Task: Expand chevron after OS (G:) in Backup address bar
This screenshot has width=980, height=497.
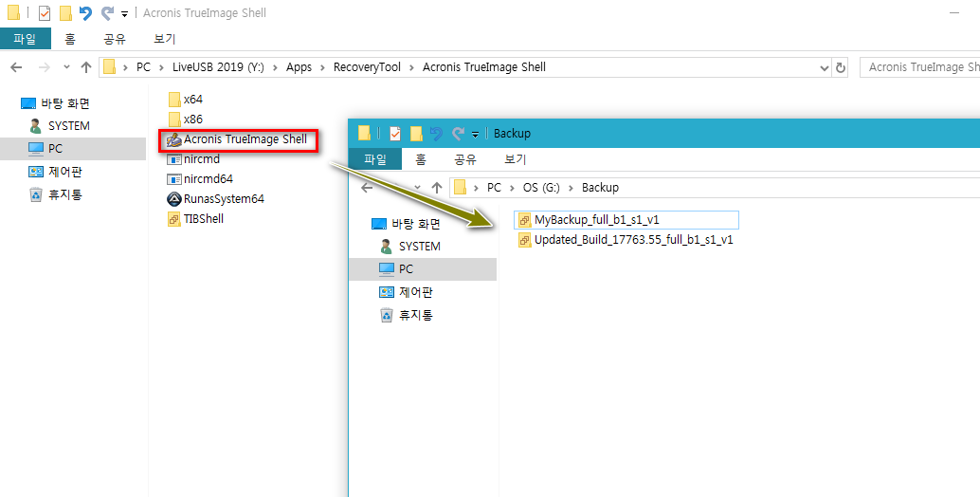Action: click(571, 188)
